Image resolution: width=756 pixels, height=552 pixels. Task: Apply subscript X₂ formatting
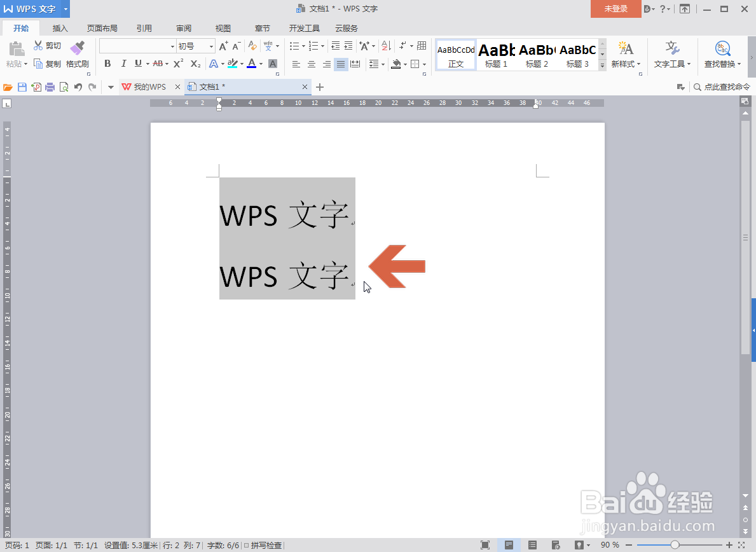point(195,64)
